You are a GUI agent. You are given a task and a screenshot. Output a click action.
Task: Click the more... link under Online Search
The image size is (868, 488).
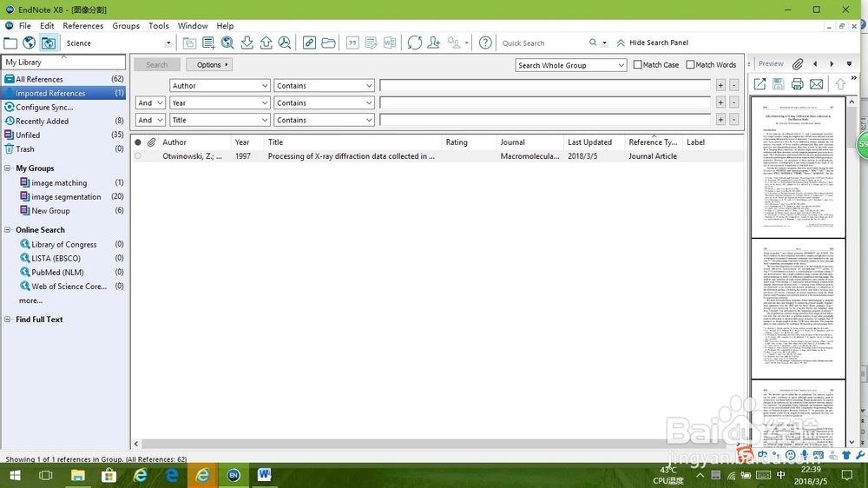[30, 300]
